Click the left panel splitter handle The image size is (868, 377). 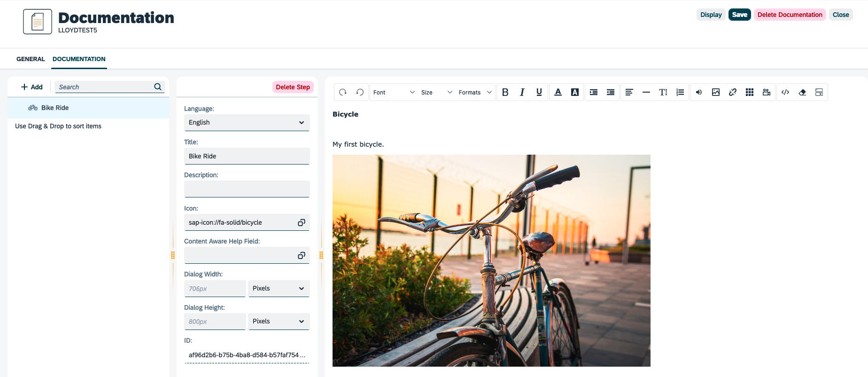tap(173, 255)
